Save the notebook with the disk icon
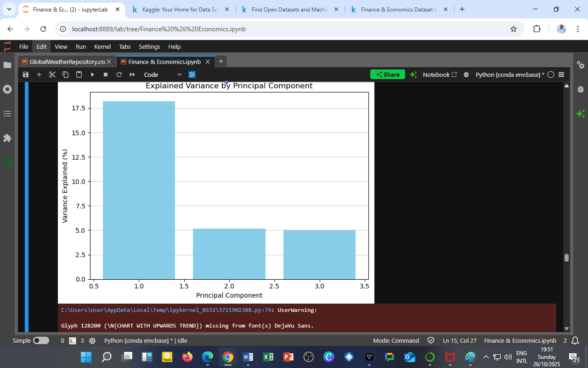The image size is (588, 368). click(x=26, y=75)
